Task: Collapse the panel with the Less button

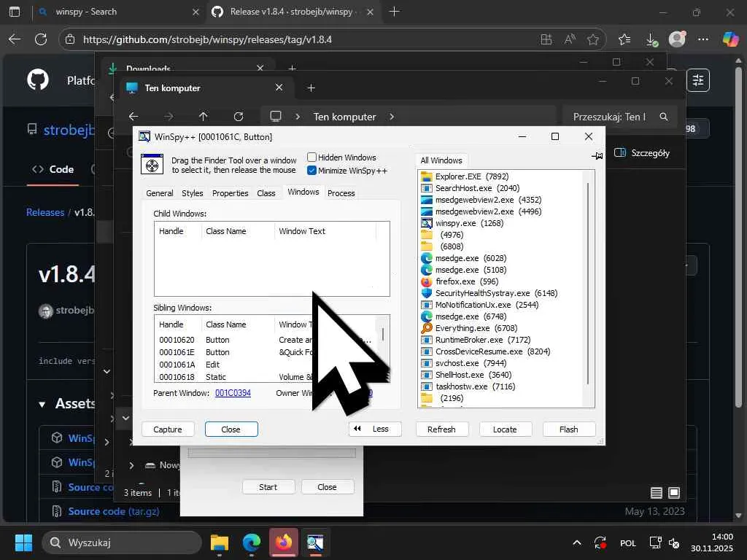Action: 375,429
